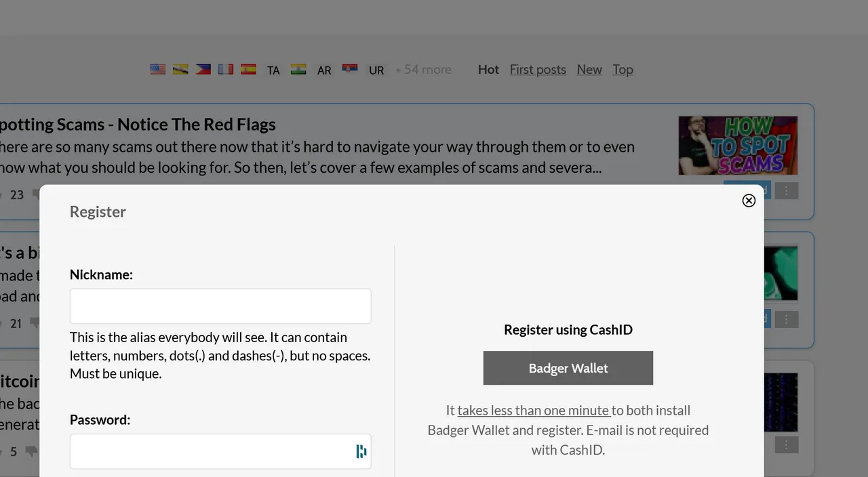Image resolution: width=868 pixels, height=477 pixels.
Task: Close the Register dialog with X icon
Action: (x=749, y=201)
